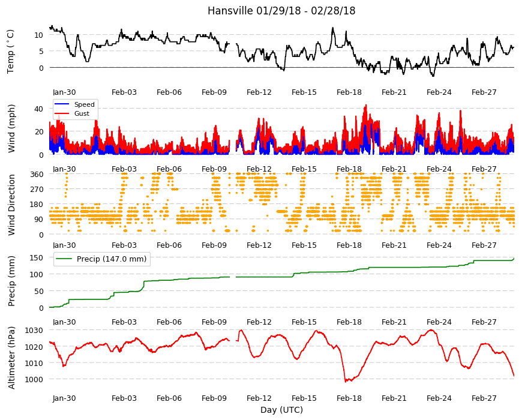This screenshot has height=420, width=522.
Task: Click the green Precip legend line
Action: tap(64, 259)
